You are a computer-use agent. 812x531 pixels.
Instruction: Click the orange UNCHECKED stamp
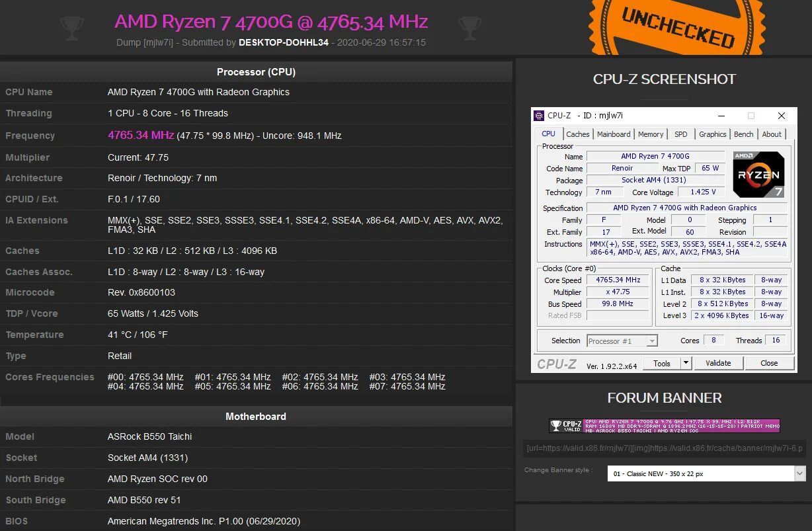point(677,26)
